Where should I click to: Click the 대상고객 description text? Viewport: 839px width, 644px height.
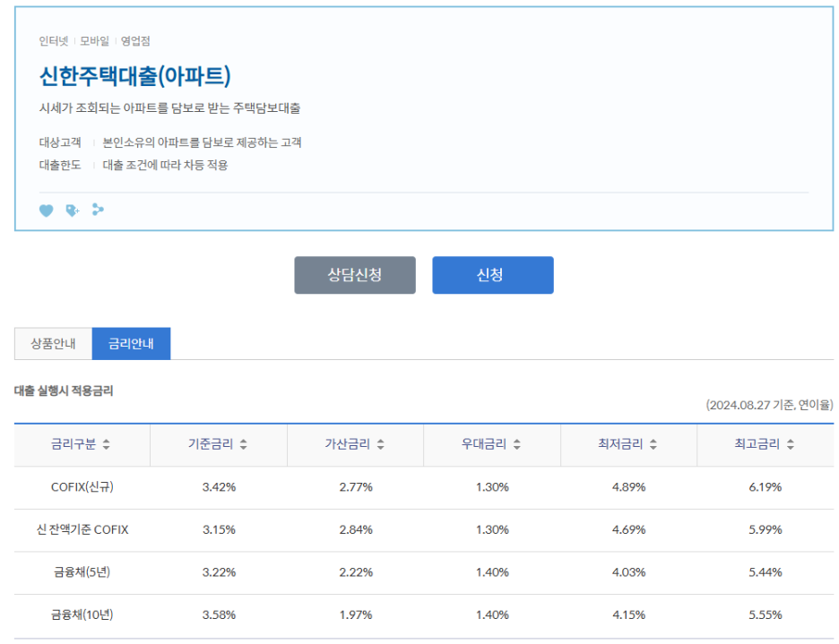202,142
